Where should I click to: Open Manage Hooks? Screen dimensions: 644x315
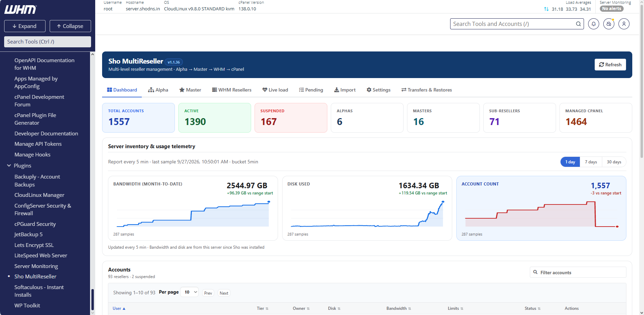coord(32,154)
